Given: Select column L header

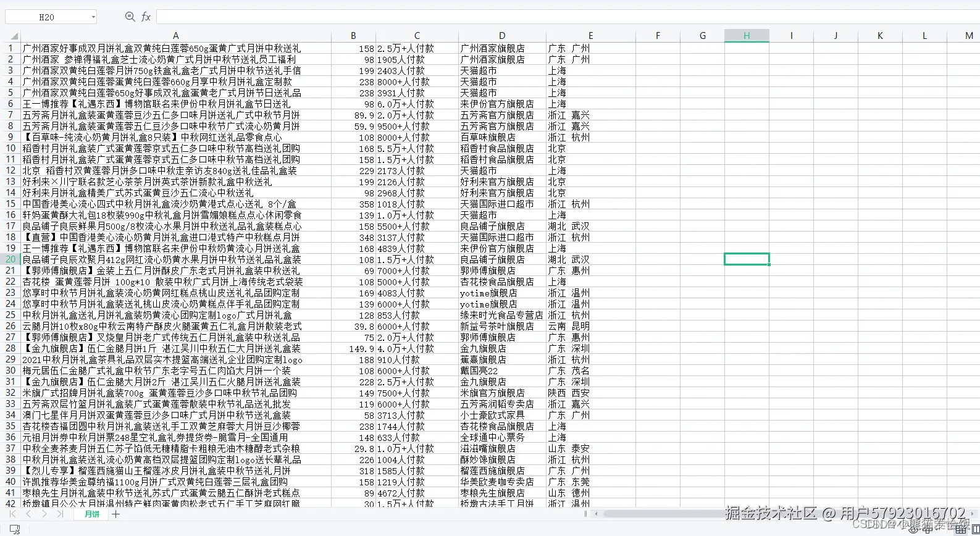Looking at the screenshot, I should (924, 36).
